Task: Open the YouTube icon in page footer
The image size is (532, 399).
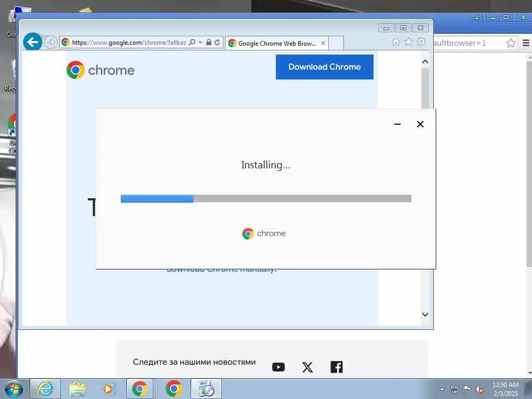Action: click(x=278, y=367)
